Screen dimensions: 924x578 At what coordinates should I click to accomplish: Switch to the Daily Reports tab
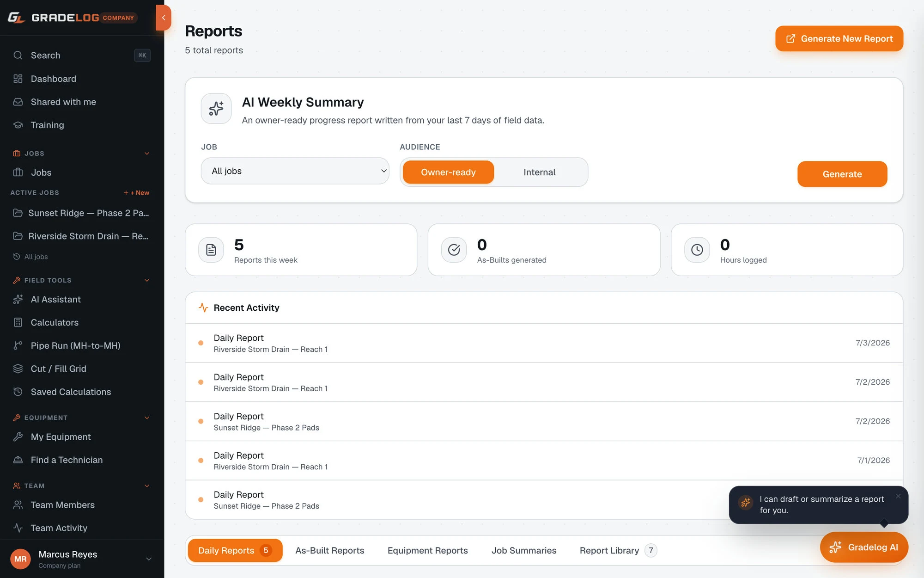(x=235, y=551)
